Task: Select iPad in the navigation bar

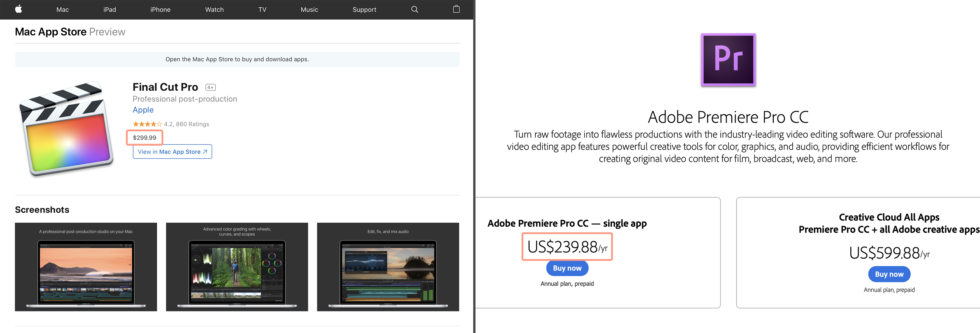Action: [x=109, y=10]
